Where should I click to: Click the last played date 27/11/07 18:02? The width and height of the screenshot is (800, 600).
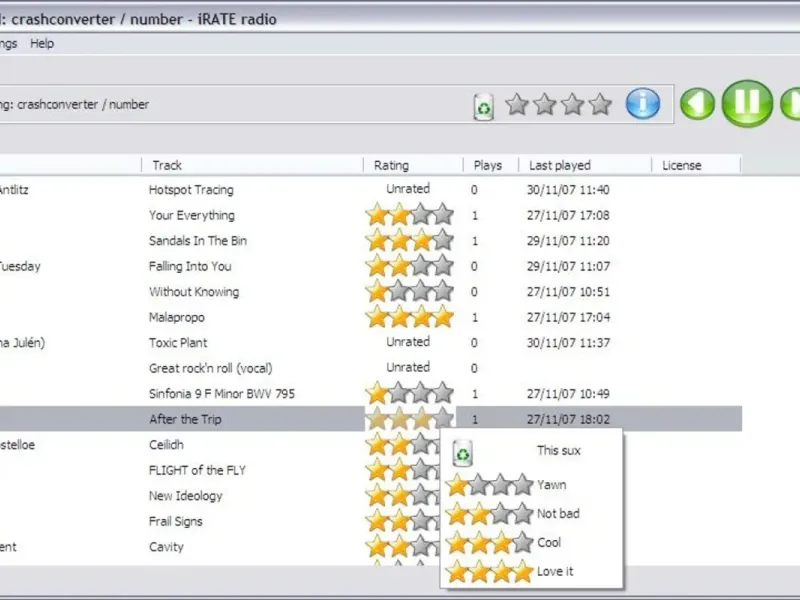click(x=568, y=419)
